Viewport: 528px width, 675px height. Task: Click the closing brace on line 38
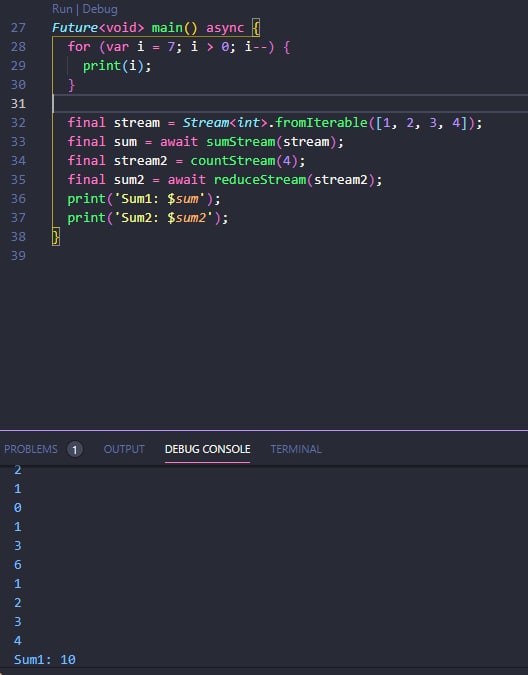click(56, 237)
